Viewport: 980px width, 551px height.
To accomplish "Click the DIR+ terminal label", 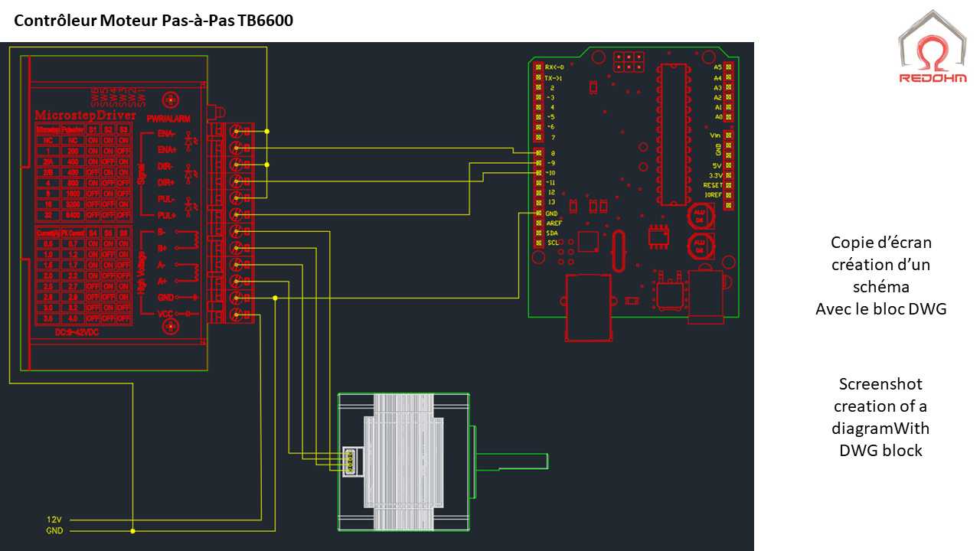I will 166,182.
